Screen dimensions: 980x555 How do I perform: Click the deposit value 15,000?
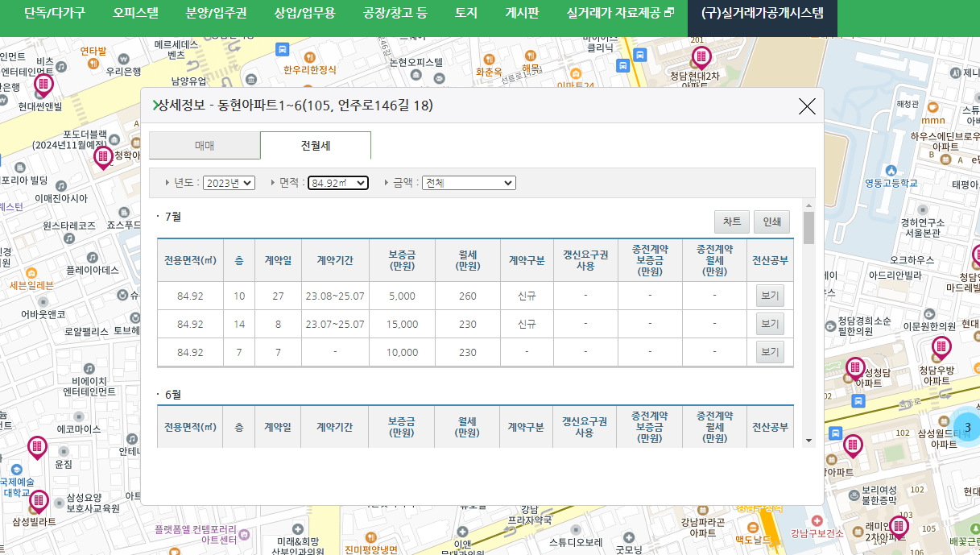coord(402,324)
